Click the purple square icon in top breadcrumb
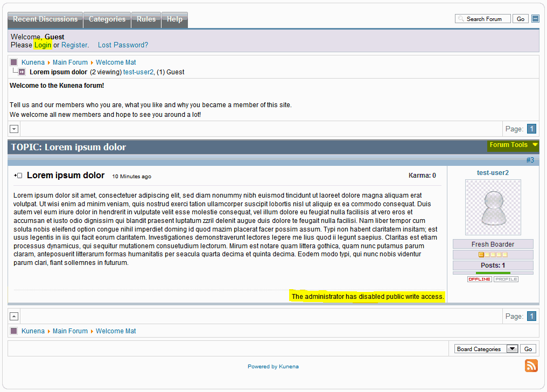 point(14,62)
